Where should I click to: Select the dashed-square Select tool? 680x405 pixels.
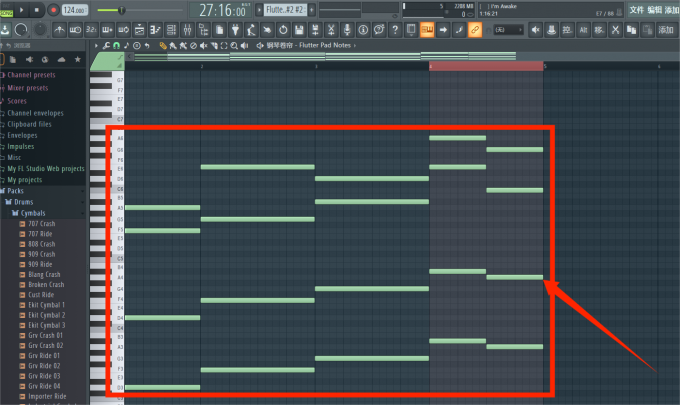click(x=224, y=46)
